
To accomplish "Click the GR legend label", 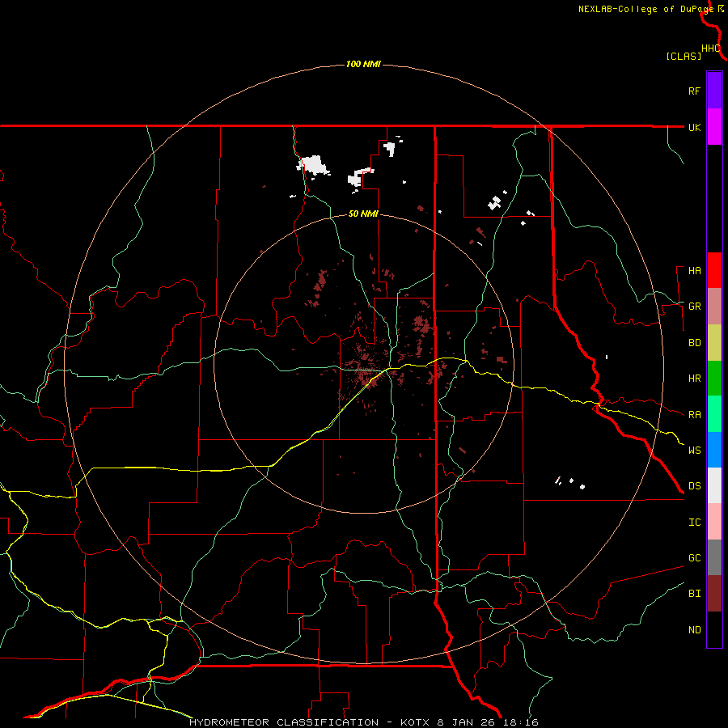I will pos(694,307).
